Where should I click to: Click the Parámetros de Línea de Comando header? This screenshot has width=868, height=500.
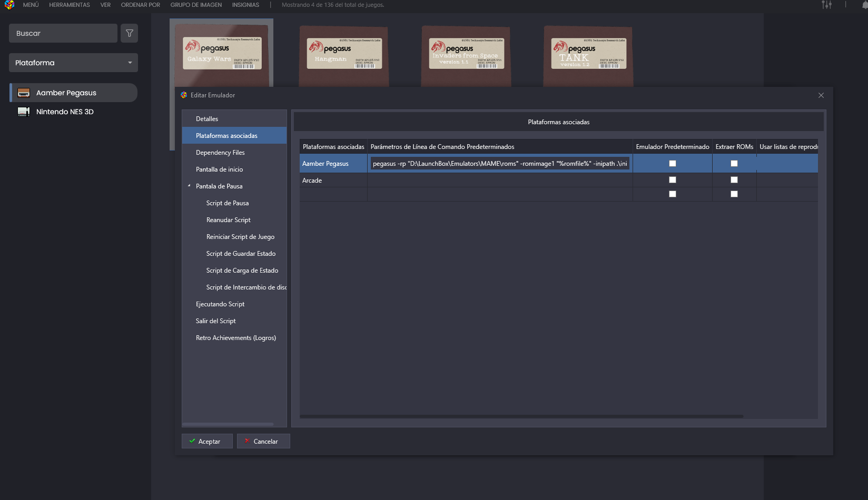coord(500,147)
